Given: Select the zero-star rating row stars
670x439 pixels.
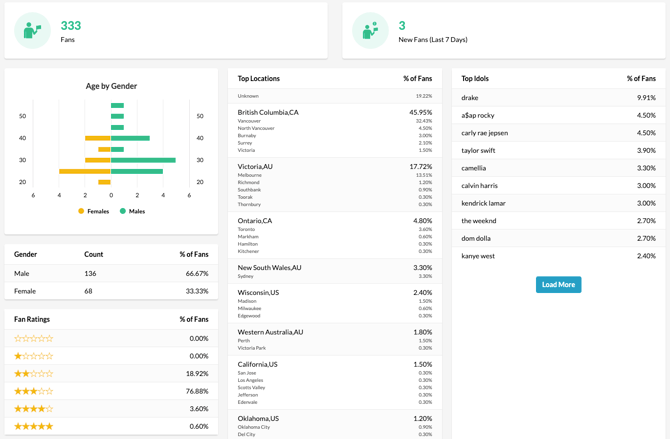Looking at the screenshot, I should (33, 339).
